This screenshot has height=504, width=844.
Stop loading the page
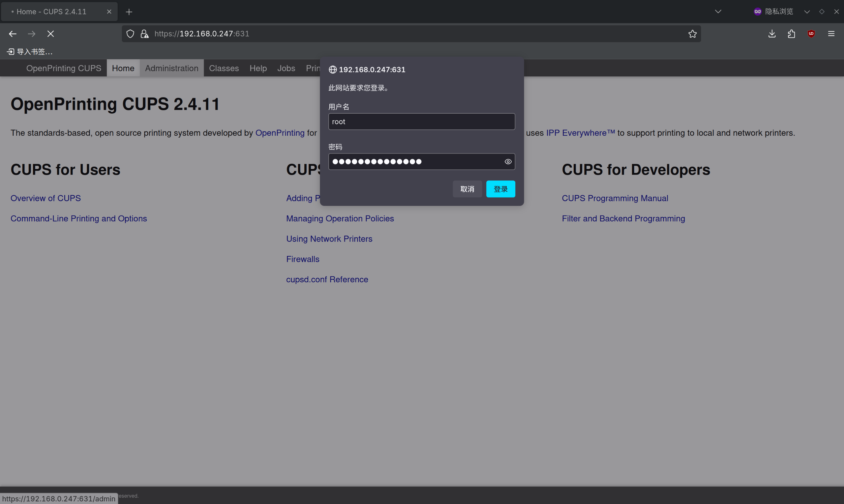[51, 34]
